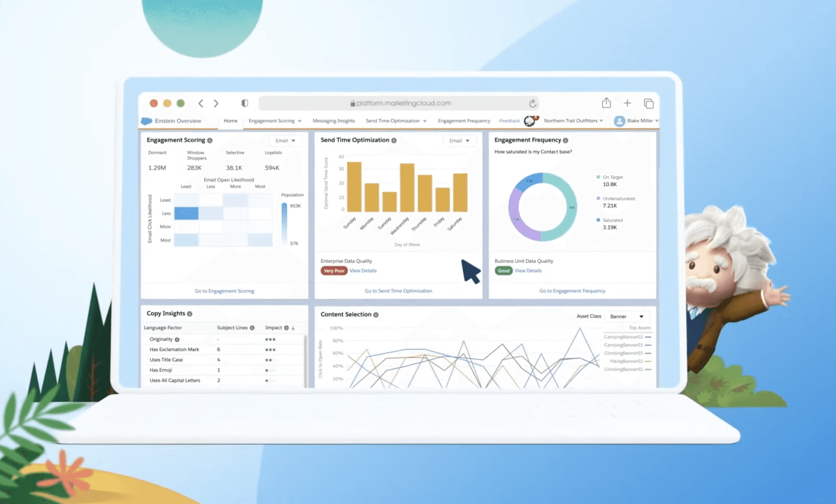
Task: Open a new tab with plus icon
Action: (627, 103)
